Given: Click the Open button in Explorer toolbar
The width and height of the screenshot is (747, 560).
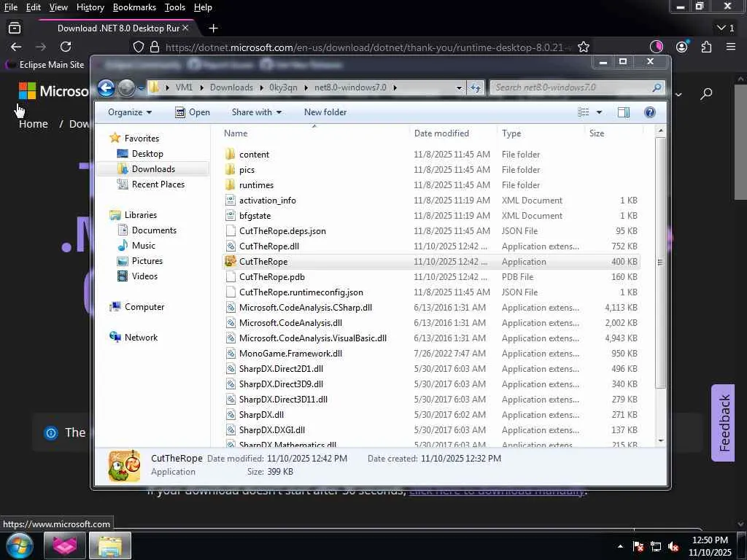Looking at the screenshot, I should 193,112.
